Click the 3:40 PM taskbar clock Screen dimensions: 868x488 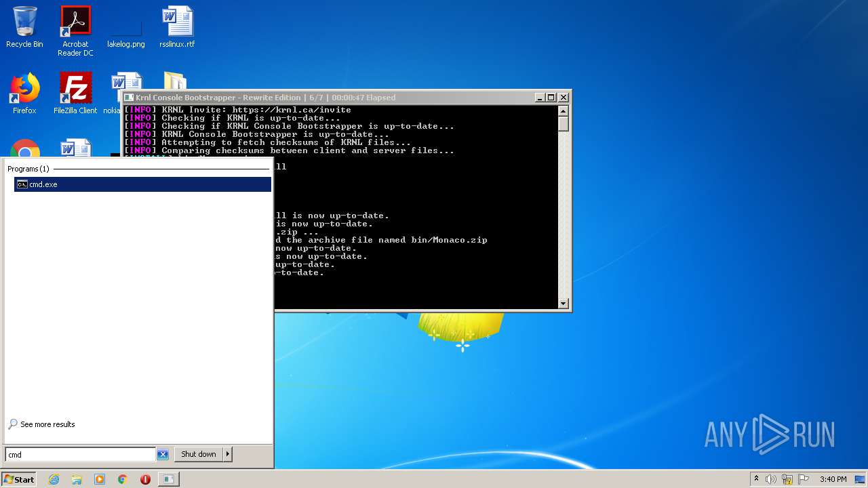(x=833, y=479)
